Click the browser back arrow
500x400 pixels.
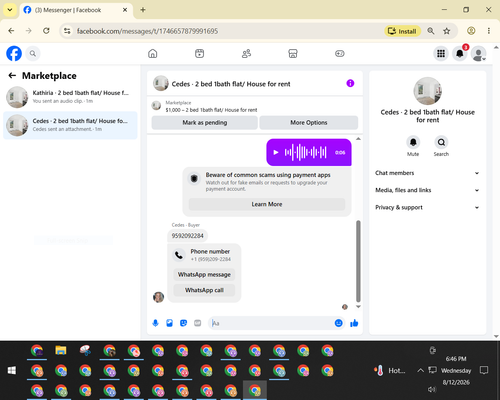click(x=11, y=31)
